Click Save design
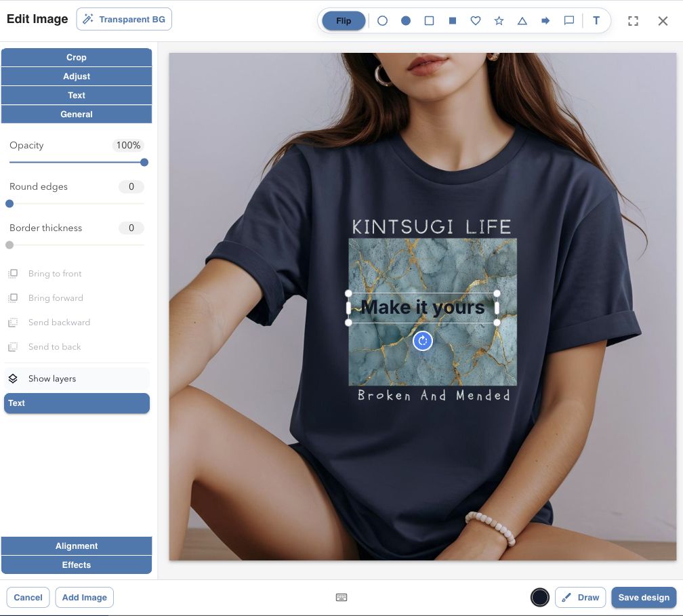This screenshot has height=616, width=683. (644, 597)
